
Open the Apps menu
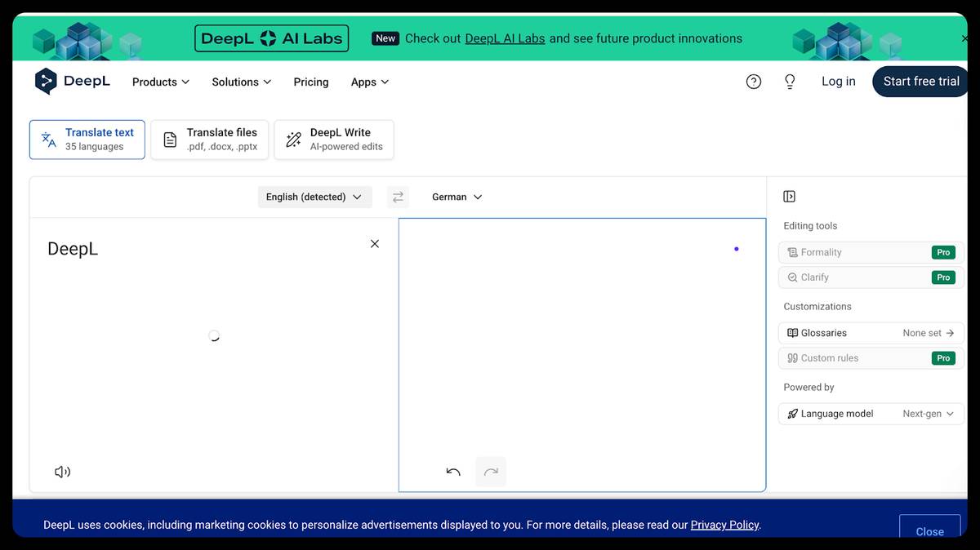[370, 82]
